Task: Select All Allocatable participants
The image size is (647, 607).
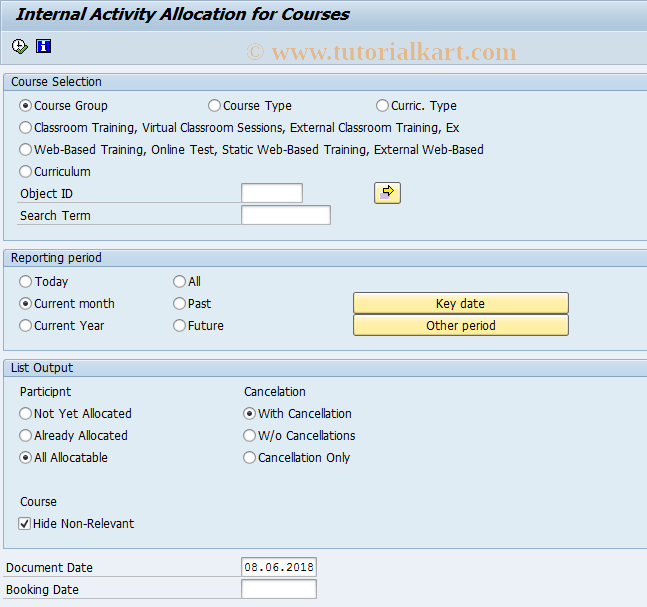Action: coord(25,458)
